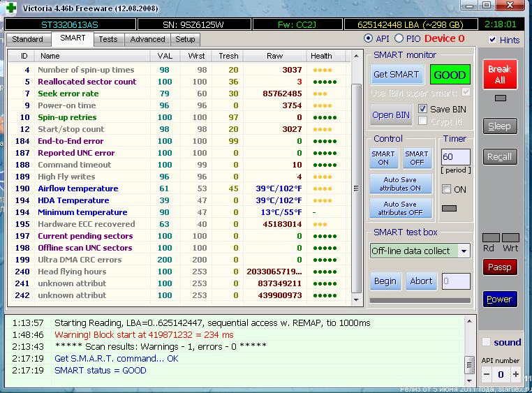The image size is (532, 393).
Task: Click the ST3320613AS drive model field
Action: (70, 24)
